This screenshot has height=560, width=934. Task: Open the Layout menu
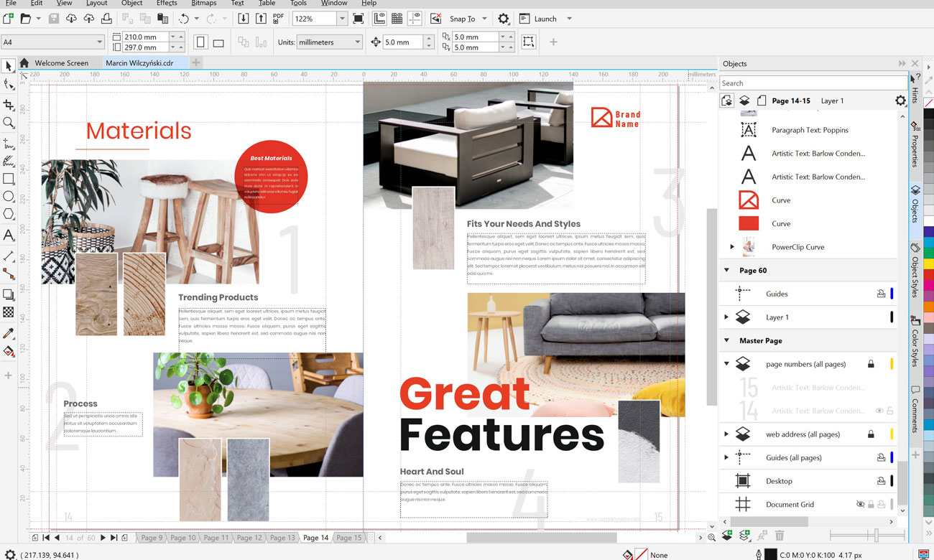coord(97,4)
